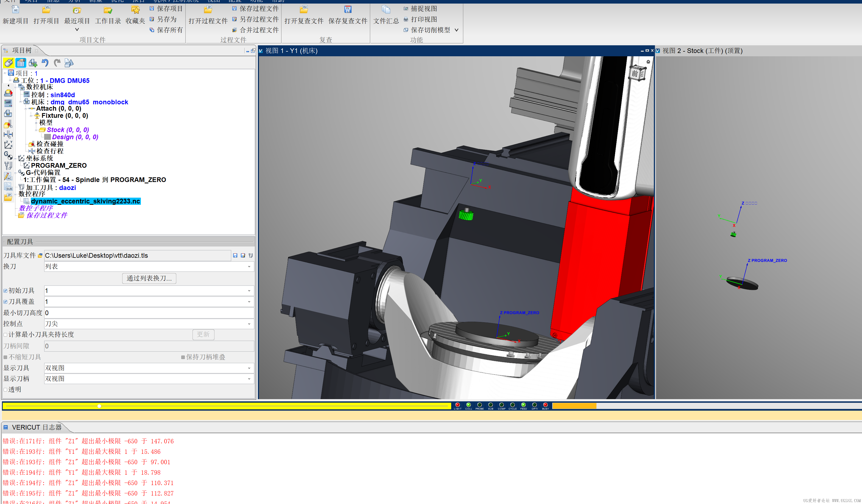Click the gray redo arrow in project tree toolbar

coord(57,63)
